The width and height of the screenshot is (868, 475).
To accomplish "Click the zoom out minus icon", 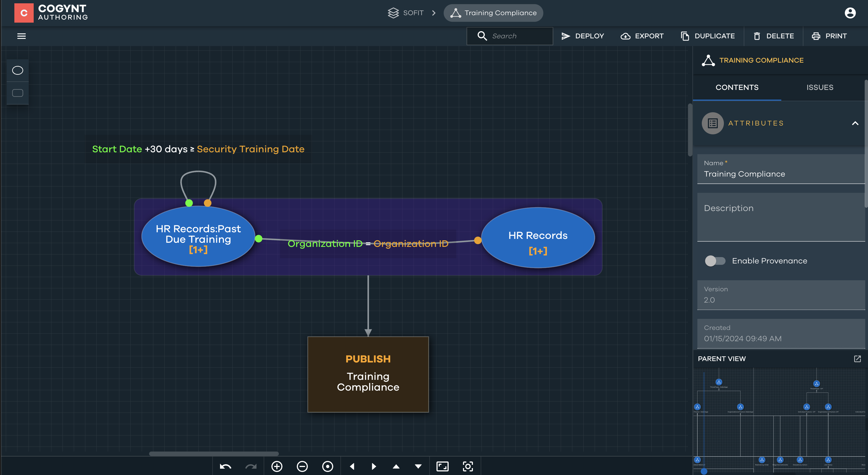I will (302, 466).
